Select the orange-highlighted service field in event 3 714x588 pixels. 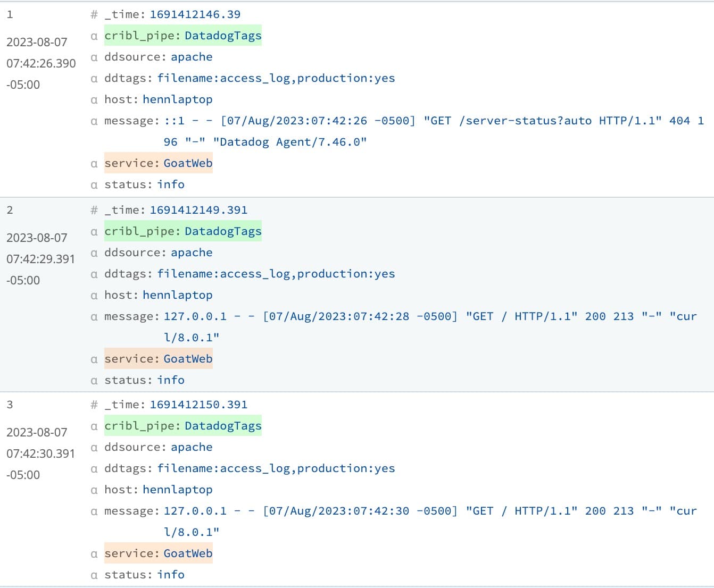pyautogui.click(x=158, y=553)
